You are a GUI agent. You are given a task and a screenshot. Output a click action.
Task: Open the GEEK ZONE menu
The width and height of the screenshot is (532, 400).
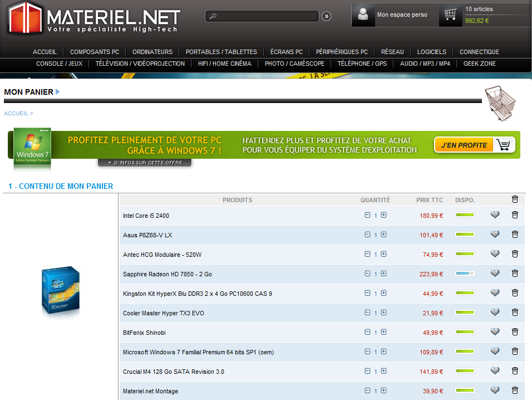[x=479, y=64]
